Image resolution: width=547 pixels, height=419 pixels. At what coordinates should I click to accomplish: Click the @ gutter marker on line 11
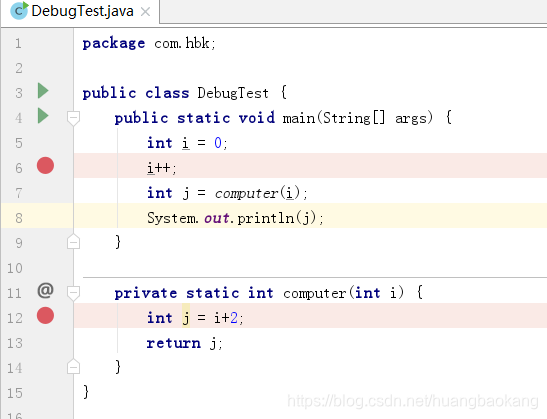pos(45,290)
